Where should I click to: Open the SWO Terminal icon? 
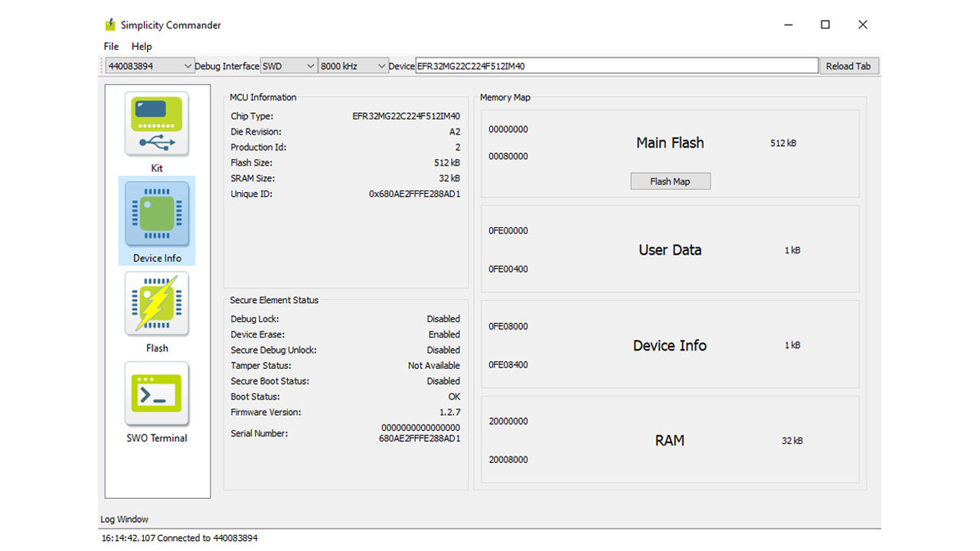(157, 394)
